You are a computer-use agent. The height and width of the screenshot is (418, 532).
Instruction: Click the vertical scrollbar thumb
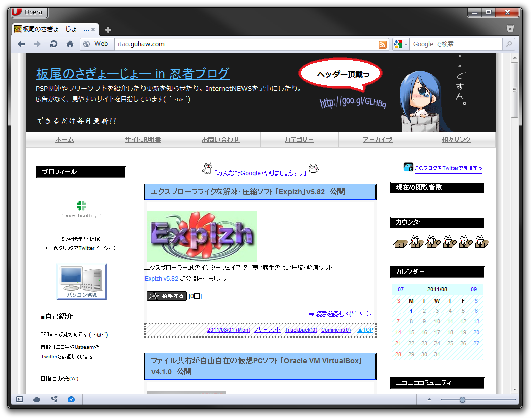tap(515, 89)
